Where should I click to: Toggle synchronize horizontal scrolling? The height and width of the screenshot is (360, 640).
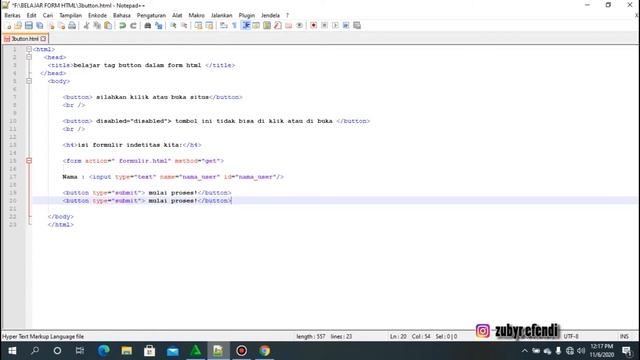pyautogui.click(x=209, y=26)
